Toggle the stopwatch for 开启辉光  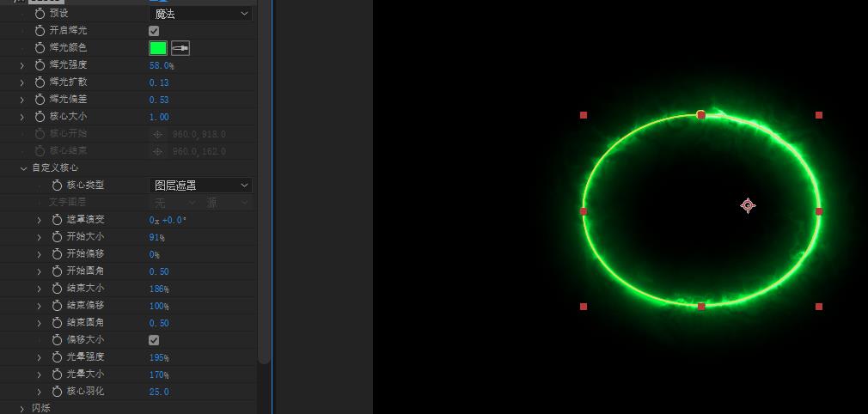click(40, 31)
